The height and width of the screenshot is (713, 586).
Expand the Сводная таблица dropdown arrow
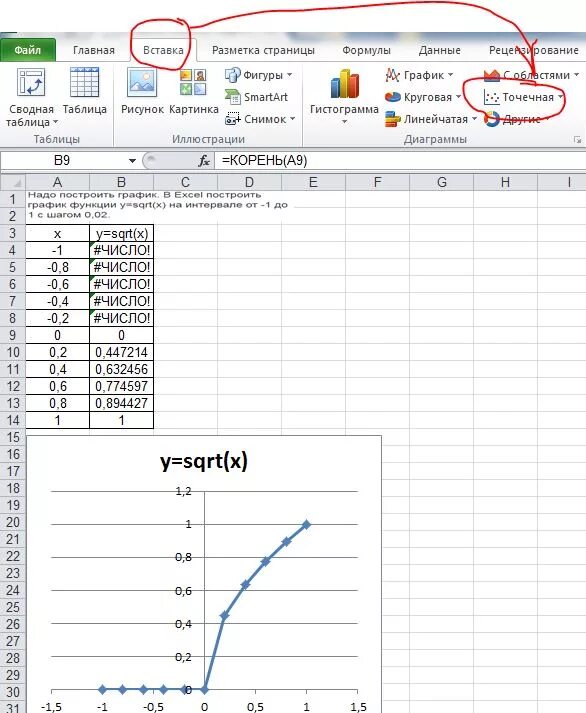click(55, 122)
